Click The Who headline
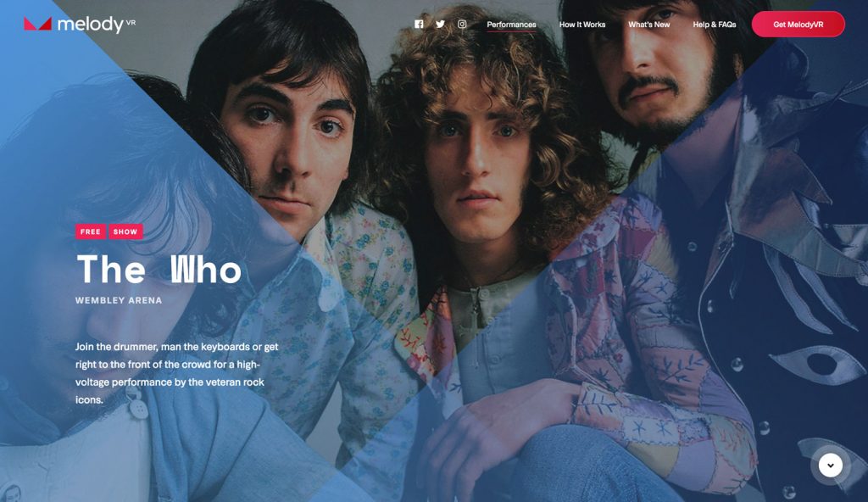868x502 pixels. (159, 270)
